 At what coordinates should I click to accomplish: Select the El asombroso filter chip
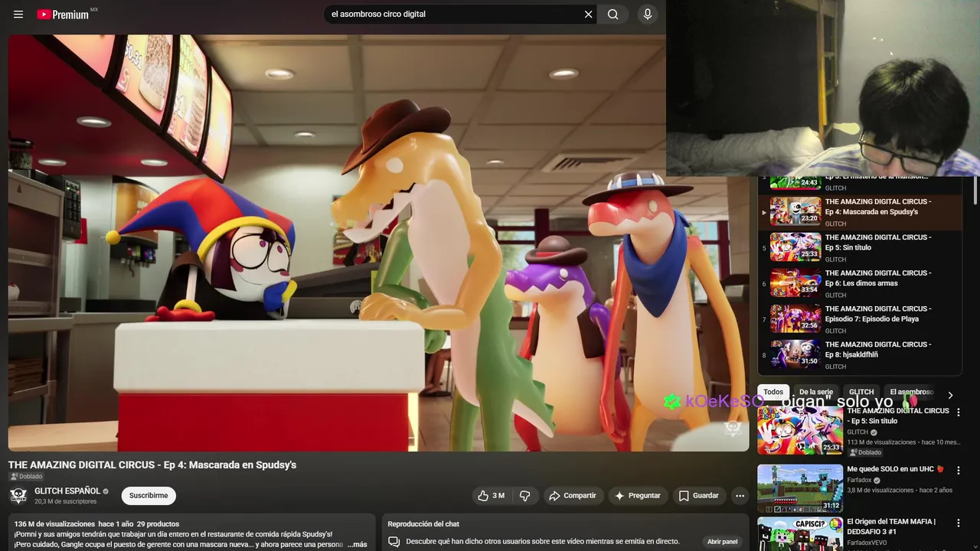coord(911,392)
